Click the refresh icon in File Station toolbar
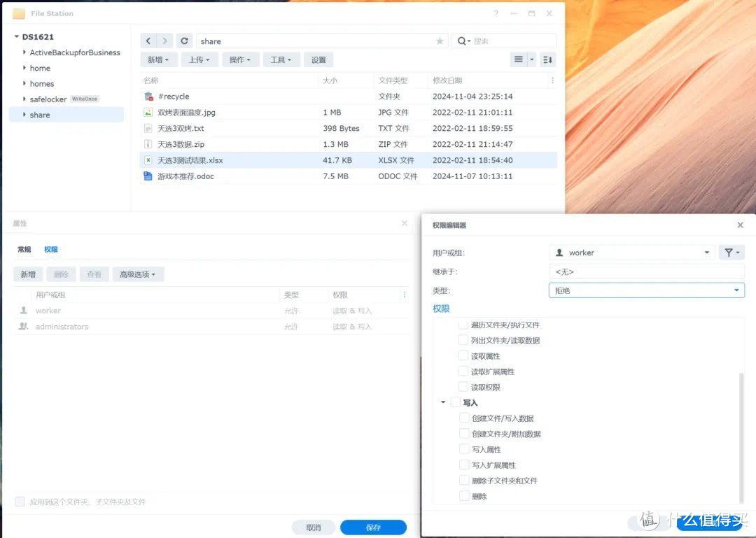The width and height of the screenshot is (756, 538). (x=184, y=41)
